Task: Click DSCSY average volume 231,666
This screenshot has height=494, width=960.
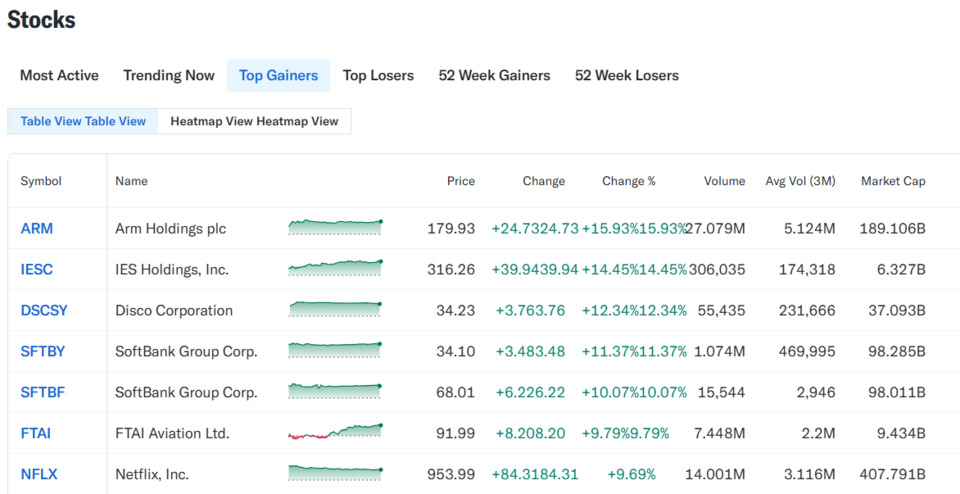Action: click(x=807, y=311)
